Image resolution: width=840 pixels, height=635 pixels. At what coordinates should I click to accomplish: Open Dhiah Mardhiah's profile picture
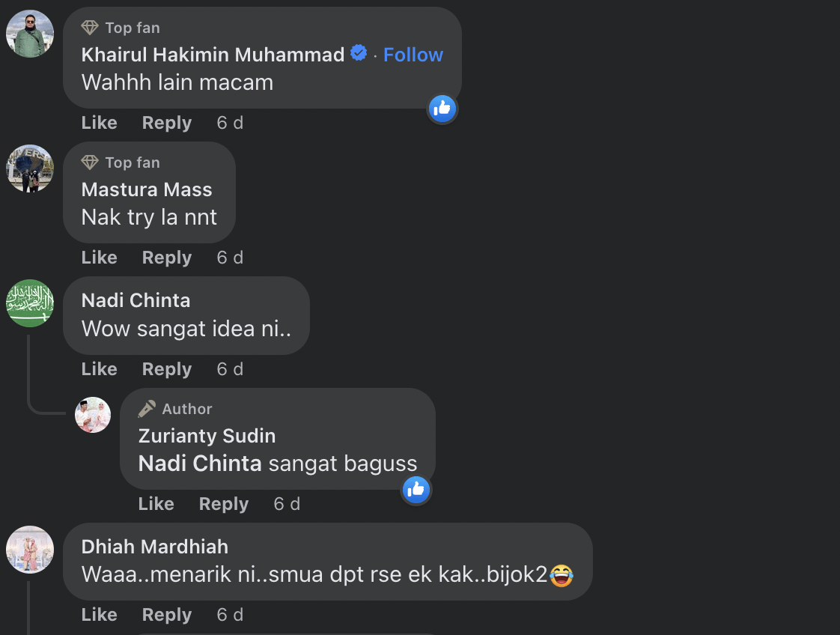tap(30, 550)
